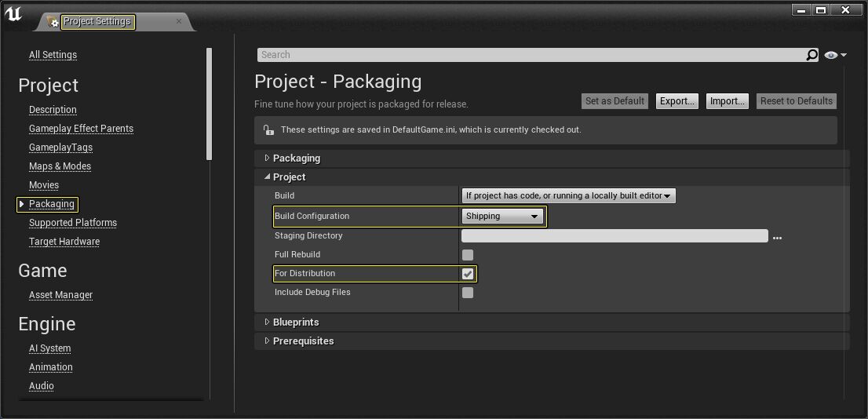Image resolution: width=868 pixels, height=419 pixels.
Task: Open the Build dropdown
Action: (568, 195)
